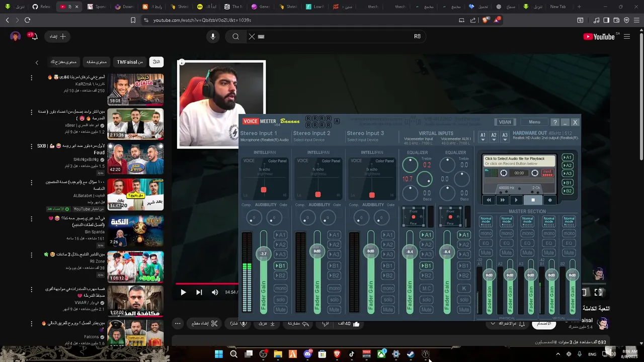Click 'إنشاء مقطع' clip button
Screen dimensions: 644x362
click(x=204, y=324)
